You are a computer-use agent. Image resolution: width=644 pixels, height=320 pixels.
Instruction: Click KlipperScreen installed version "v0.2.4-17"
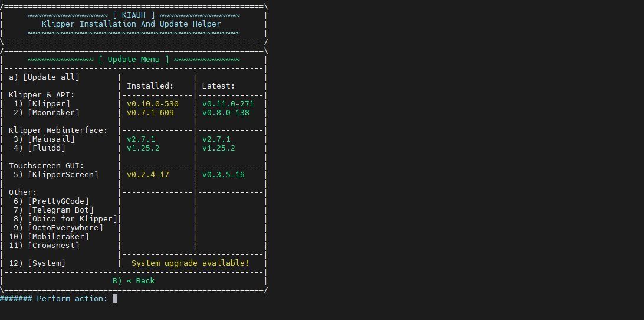click(148, 175)
